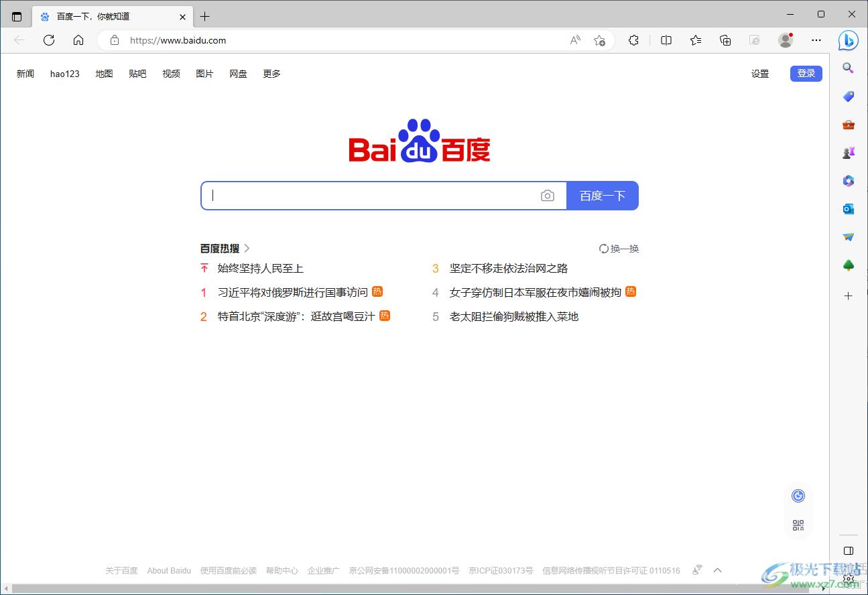Open sidebar Tools briefcase icon
The image size is (868, 595).
coord(848,125)
